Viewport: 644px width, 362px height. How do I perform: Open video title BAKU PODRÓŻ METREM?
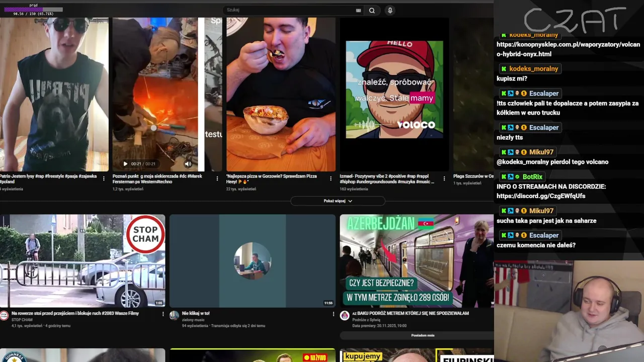click(411, 313)
